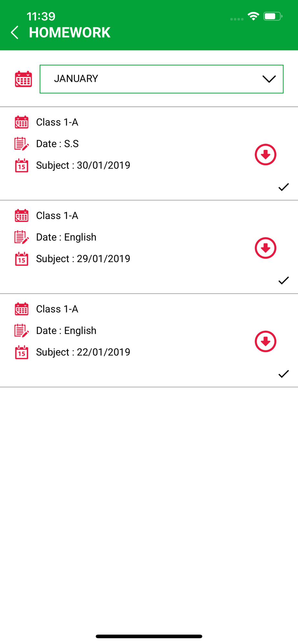
Task: Toggle the checkmark on the 22/01/2019 homework
Action: (283, 374)
